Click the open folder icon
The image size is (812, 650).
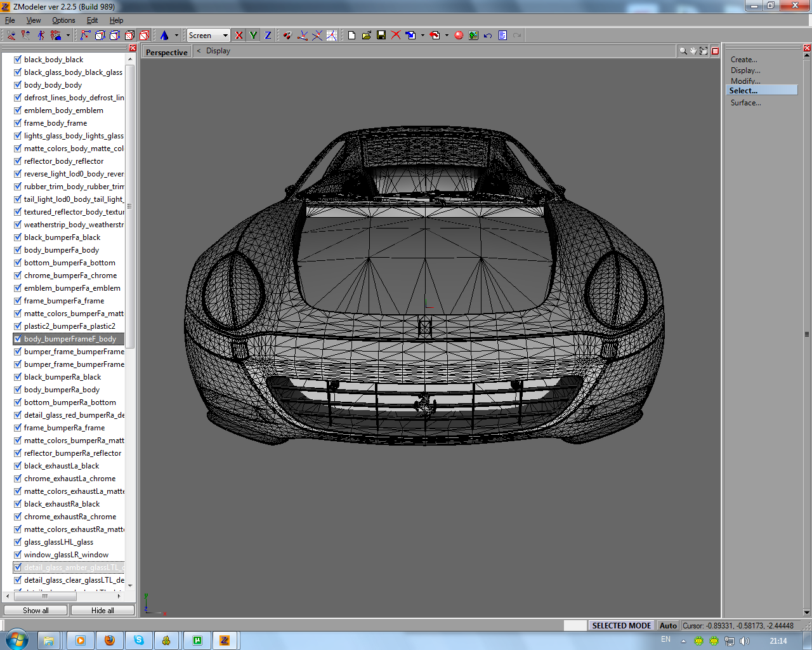click(367, 36)
